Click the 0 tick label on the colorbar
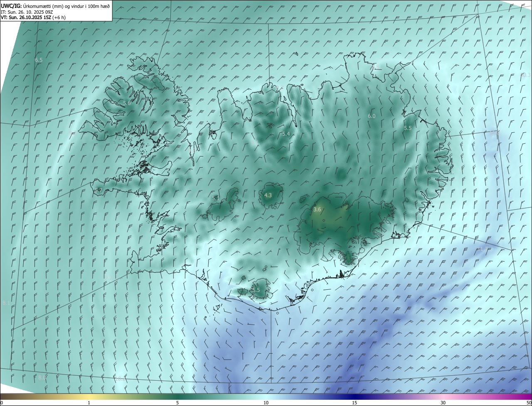532x406 pixels. pyautogui.click(x=2, y=403)
